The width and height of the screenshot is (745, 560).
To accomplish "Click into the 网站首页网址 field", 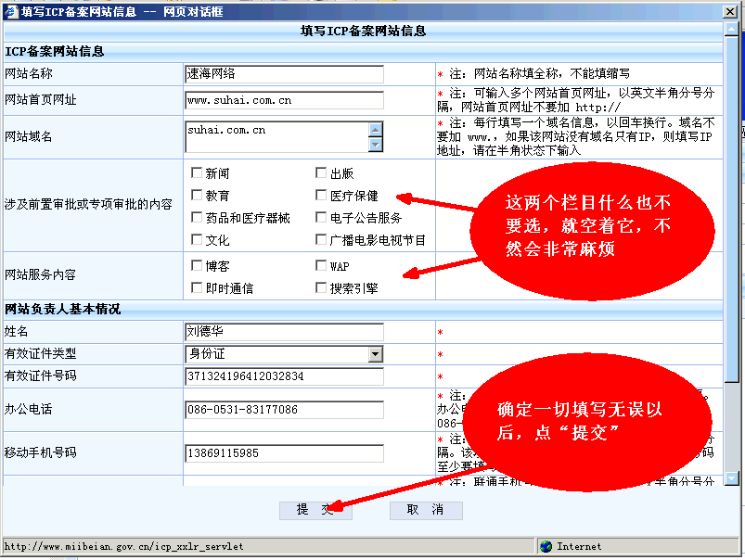I will click(284, 100).
